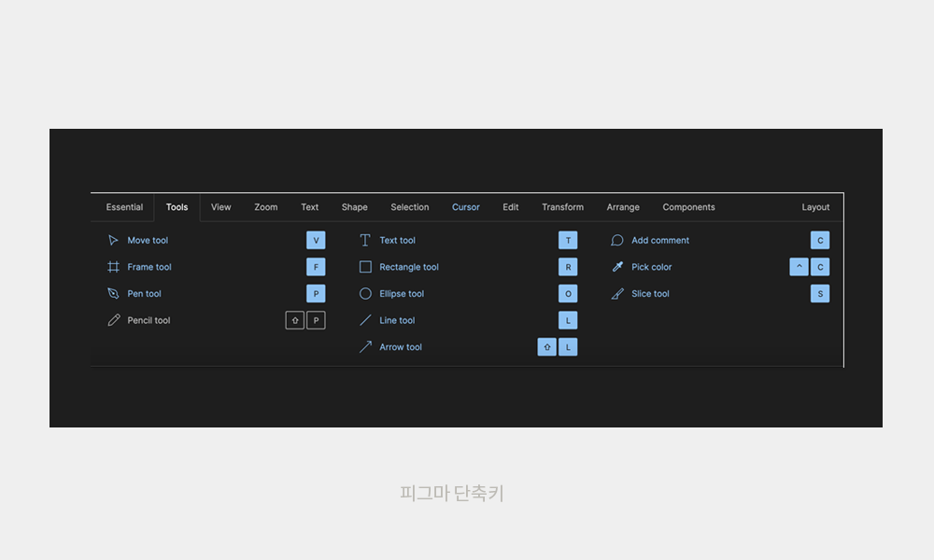Click the T key for Text tool
The width and height of the screenshot is (934, 560).
click(568, 241)
